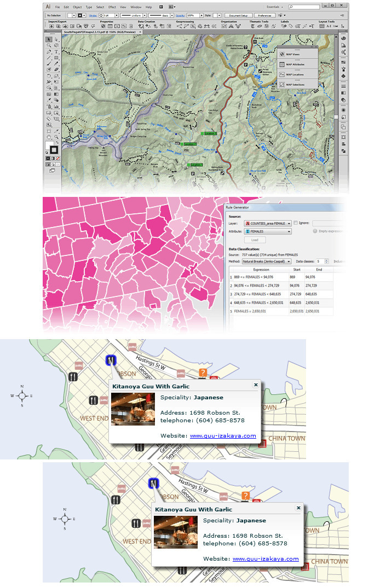
Task: Open the Effect menu
Action: click(112, 7)
